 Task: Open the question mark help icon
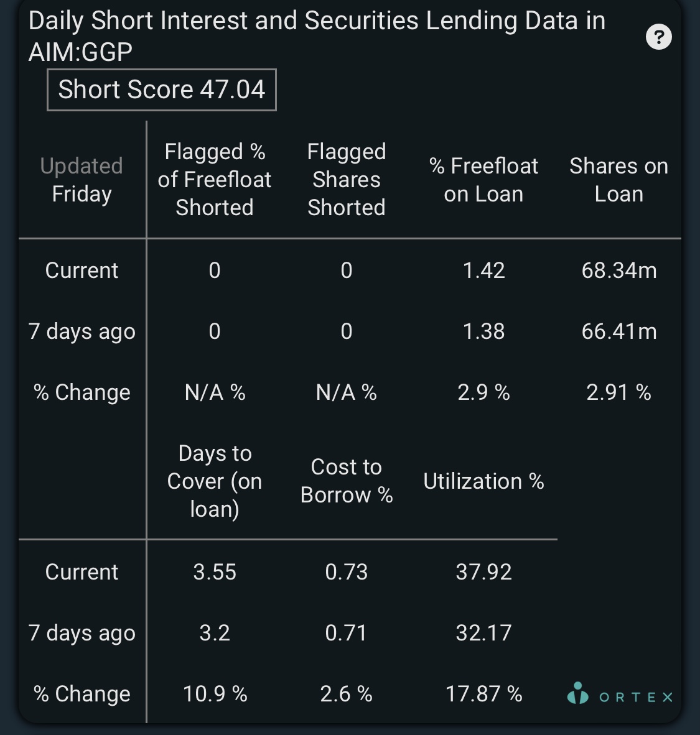659,37
